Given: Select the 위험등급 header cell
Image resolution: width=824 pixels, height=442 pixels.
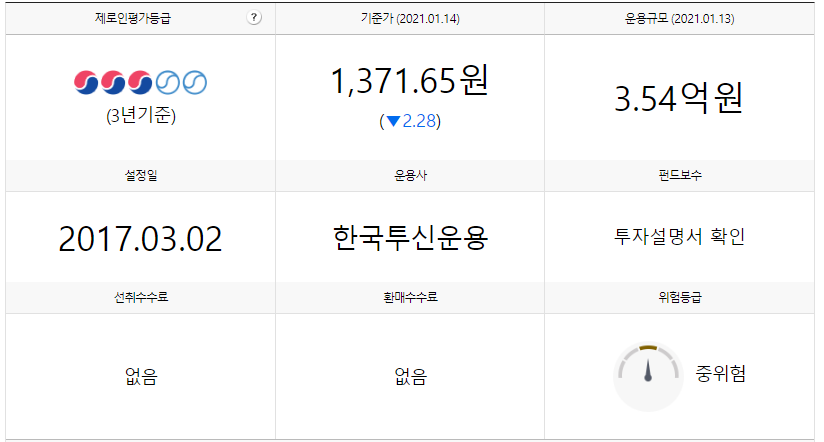Looking at the screenshot, I should click(679, 297).
